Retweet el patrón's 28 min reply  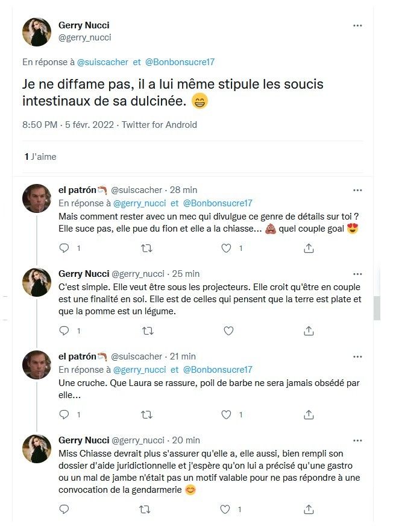tap(146, 248)
